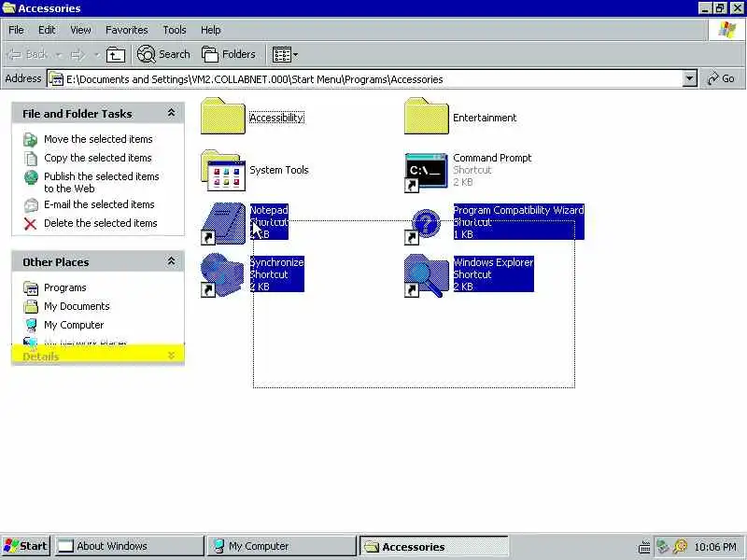Go to My Computer in Other Places
The width and height of the screenshot is (747, 560).
[74, 325]
